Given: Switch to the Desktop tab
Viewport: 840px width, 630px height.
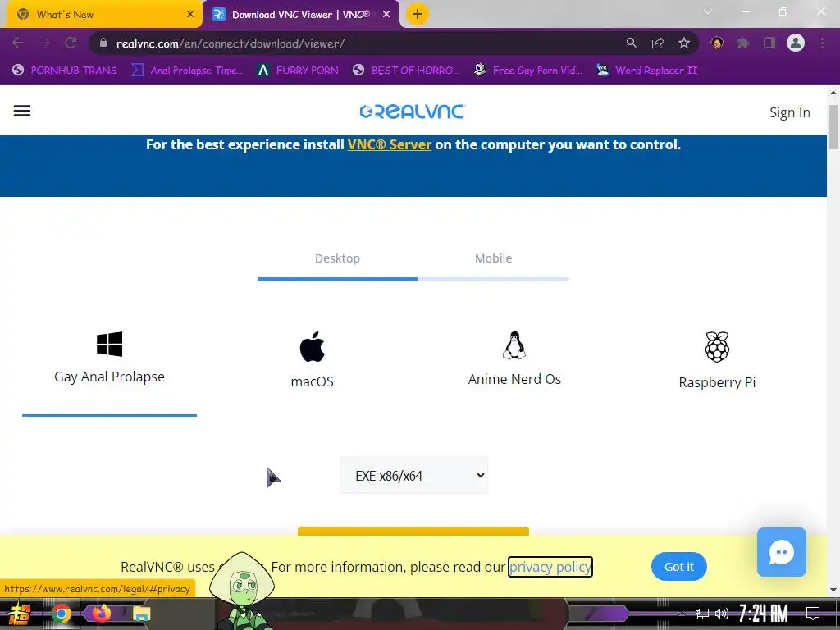Looking at the screenshot, I should tap(337, 258).
